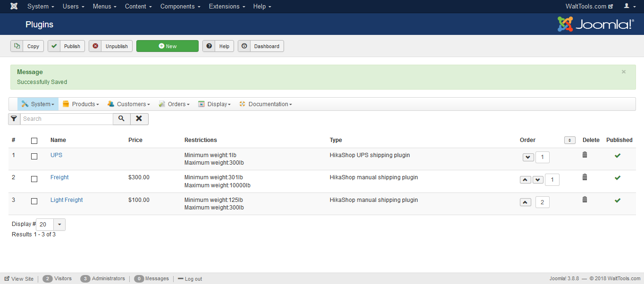Open the HikaShop System dropdown
Image resolution: width=644 pixels, height=284 pixels.
(38, 104)
